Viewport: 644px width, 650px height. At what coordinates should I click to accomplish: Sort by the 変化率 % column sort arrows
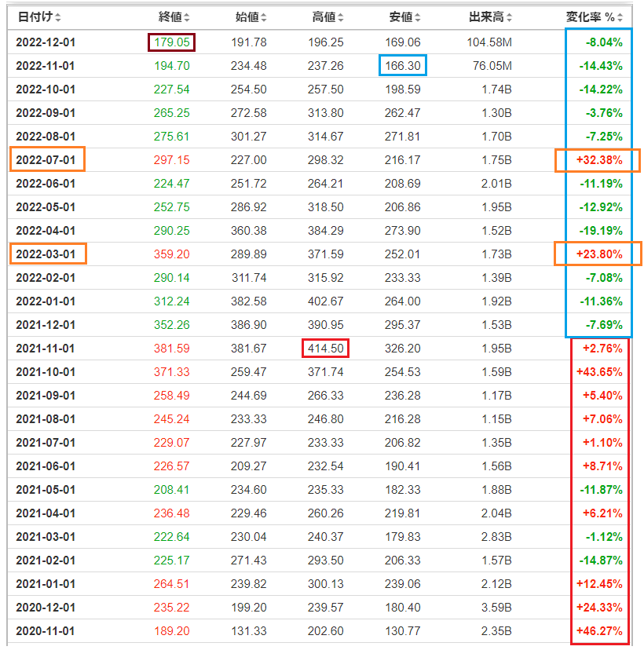(620, 17)
